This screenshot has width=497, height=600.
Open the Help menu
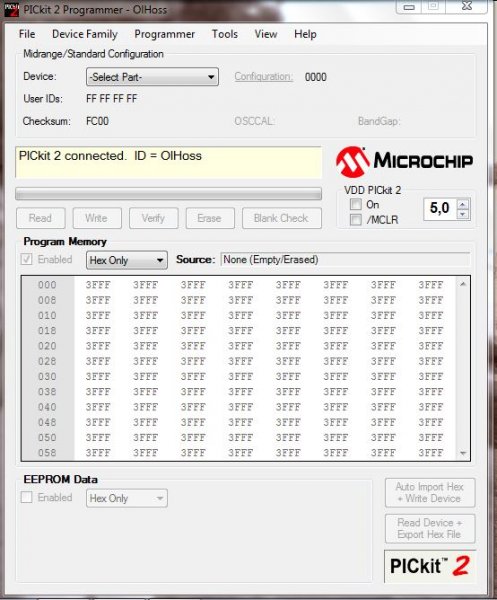(x=305, y=34)
